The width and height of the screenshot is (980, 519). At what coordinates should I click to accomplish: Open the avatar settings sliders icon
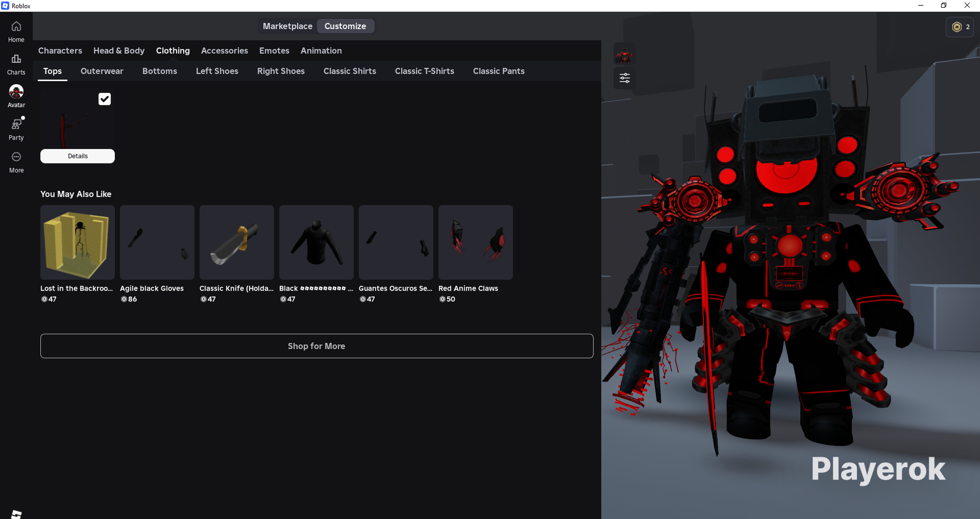click(624, 78)
